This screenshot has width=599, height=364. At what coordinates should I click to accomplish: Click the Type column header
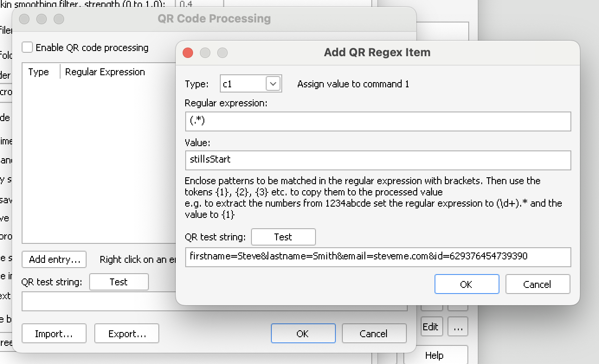tap(39, 72)
